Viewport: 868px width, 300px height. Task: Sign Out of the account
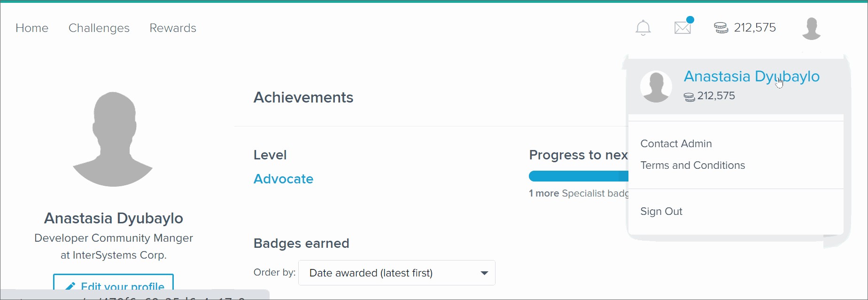coord(661,212)
